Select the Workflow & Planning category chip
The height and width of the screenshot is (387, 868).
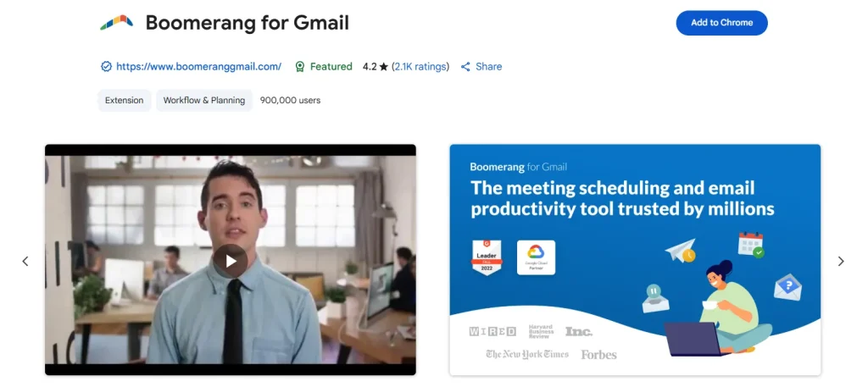(x=204, y=101)
